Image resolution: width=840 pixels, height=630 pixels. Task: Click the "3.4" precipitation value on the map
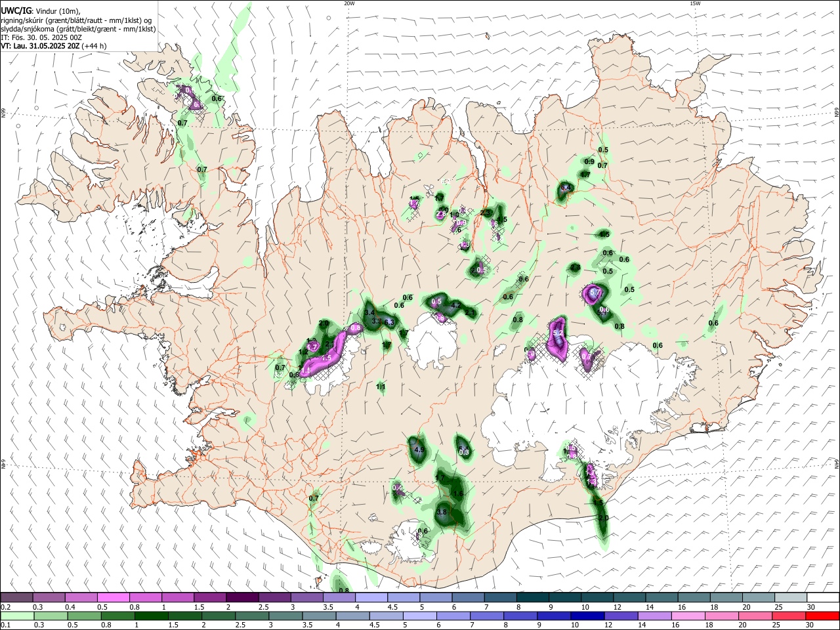pos(370,313)
